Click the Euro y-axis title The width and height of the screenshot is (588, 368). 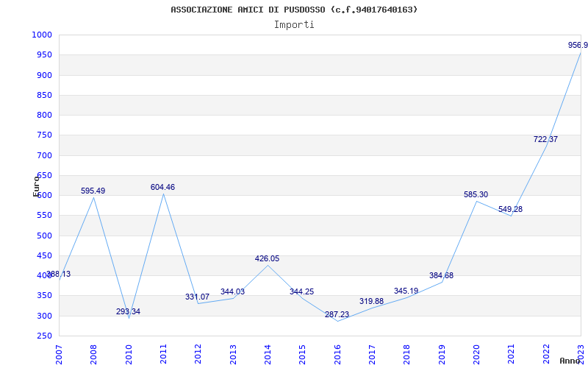(x=36, y=185)
